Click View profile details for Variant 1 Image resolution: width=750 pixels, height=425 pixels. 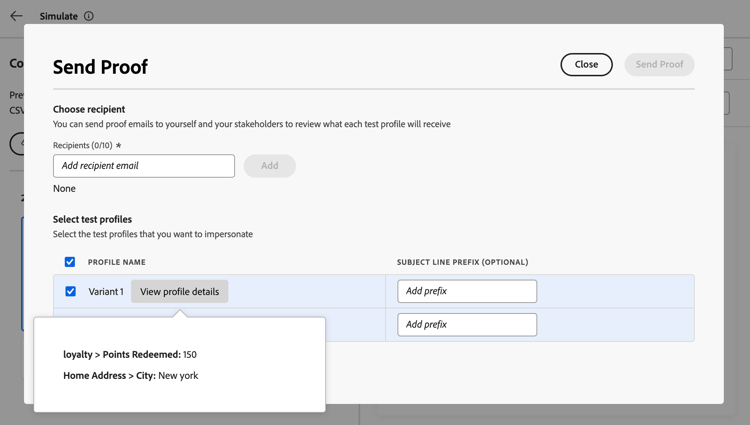coord(180,292)
